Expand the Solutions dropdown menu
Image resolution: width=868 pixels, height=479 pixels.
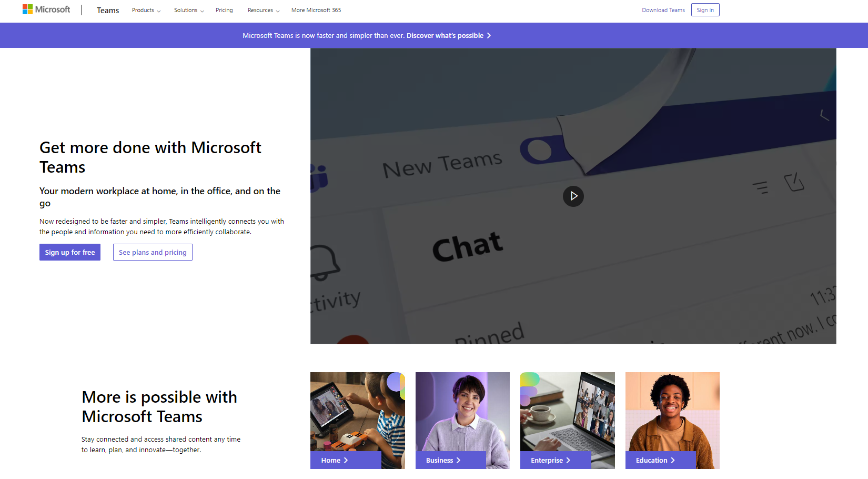tap(189, 10)
